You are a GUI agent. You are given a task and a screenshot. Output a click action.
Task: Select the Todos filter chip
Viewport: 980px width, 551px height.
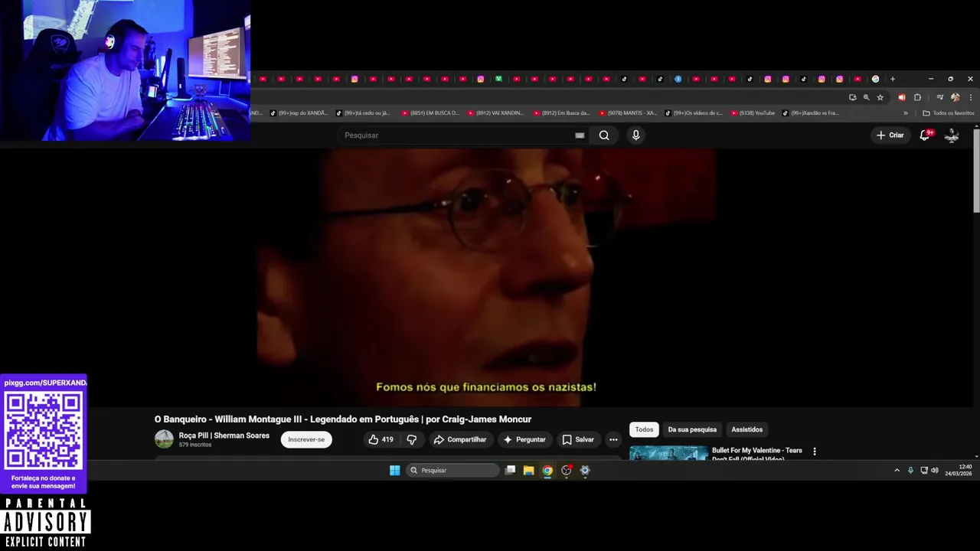click(644, 429)
